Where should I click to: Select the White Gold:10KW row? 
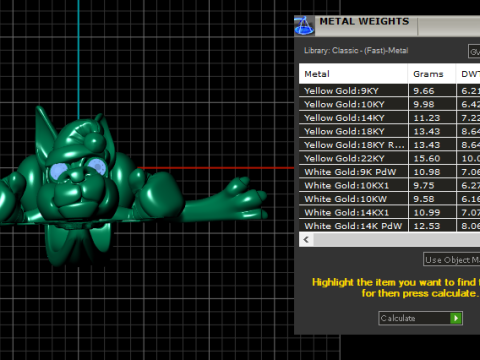click(x=389, y=199)
